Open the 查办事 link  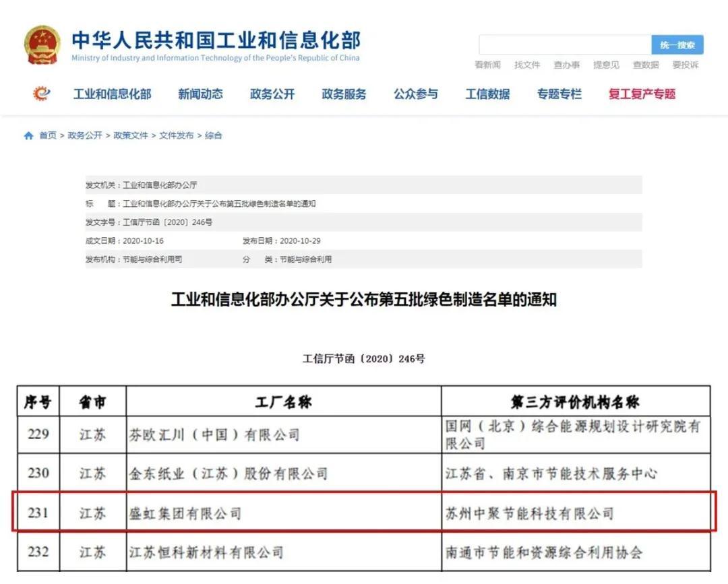coord(567,65)
